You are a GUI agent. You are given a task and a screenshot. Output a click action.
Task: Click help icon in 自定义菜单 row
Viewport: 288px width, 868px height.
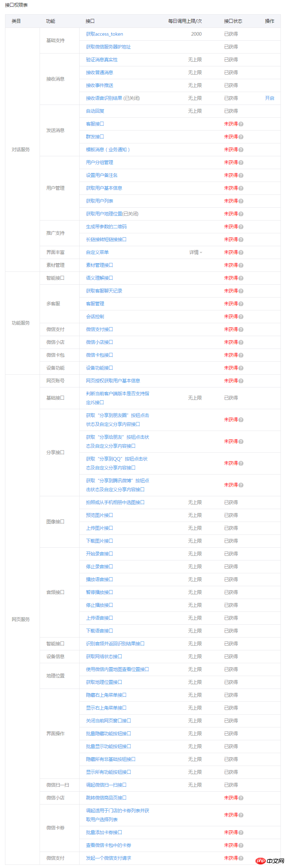[x=241, y=253]
